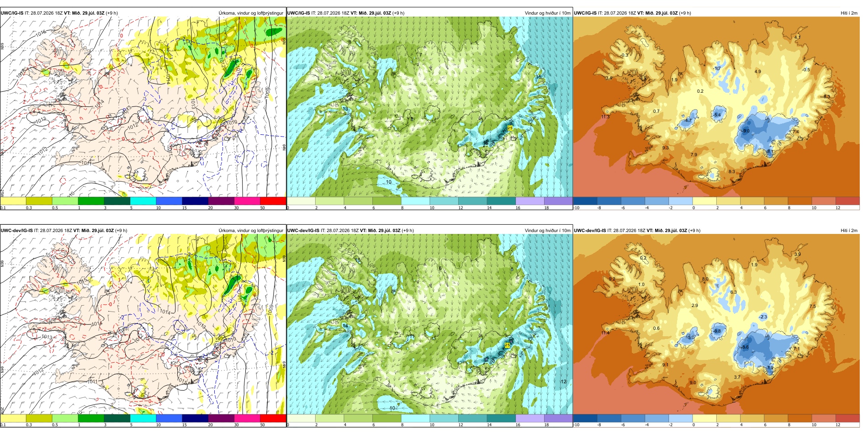Click yellow 25 gust marker on top wind map
Viewport: 868px width, 434px height.
pos(510,128)
